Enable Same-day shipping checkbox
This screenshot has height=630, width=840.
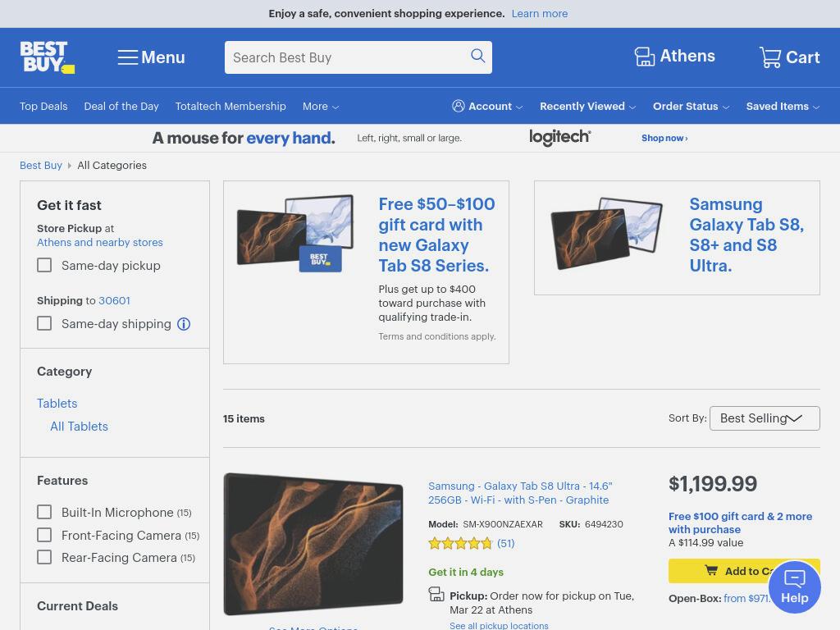(x=44, y=323)
